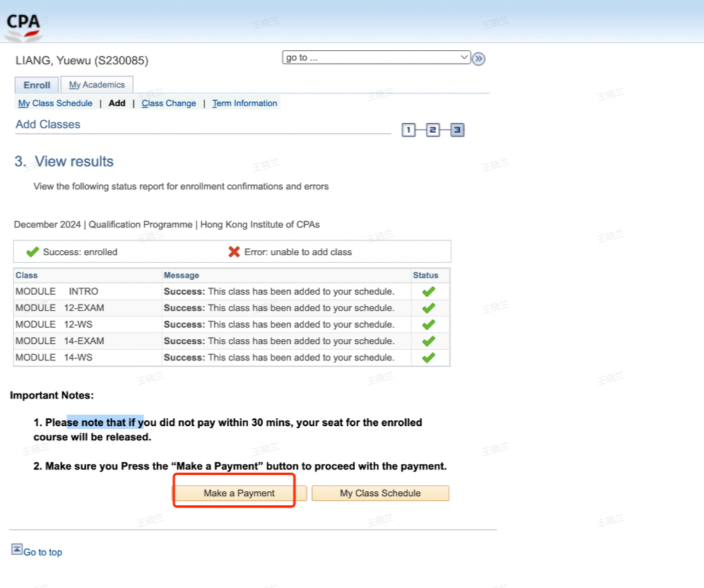704x588 pixels.
Task: Switch to the Enroll tab
Action: (37, 85)
